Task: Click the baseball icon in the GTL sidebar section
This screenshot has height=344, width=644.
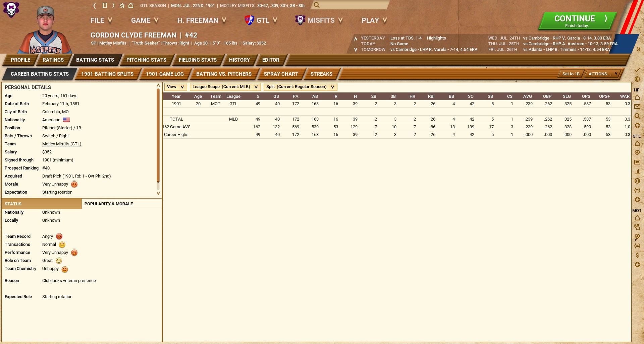Action: (637, 181)
